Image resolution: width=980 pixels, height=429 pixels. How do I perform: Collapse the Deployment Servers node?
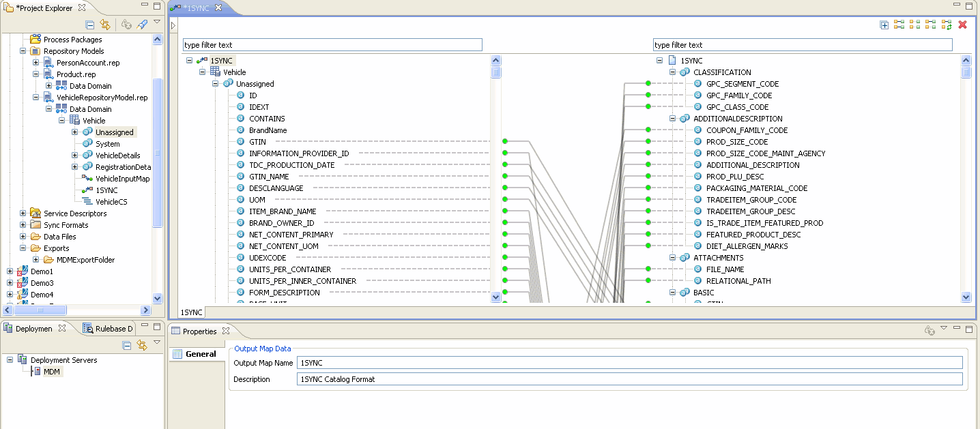tap(10, 360)
